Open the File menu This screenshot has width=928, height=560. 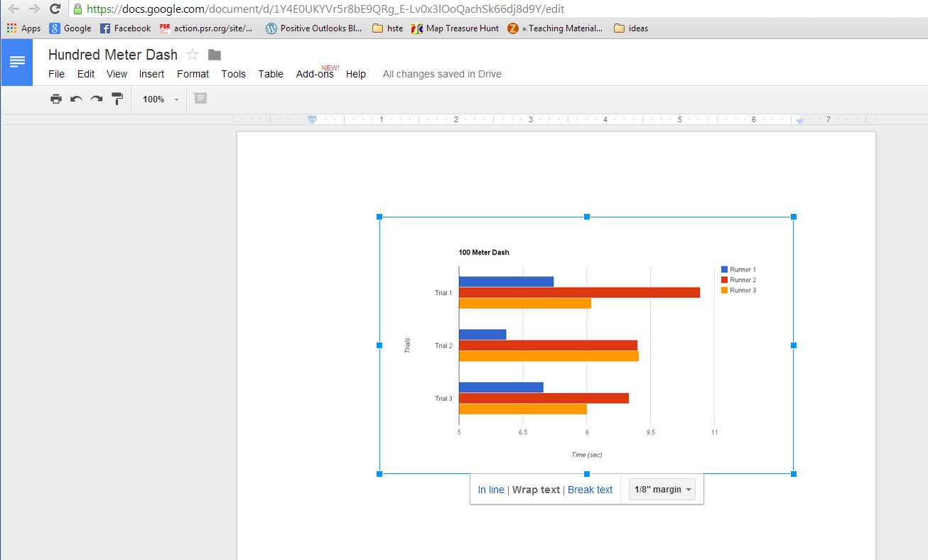coord(56,74)
